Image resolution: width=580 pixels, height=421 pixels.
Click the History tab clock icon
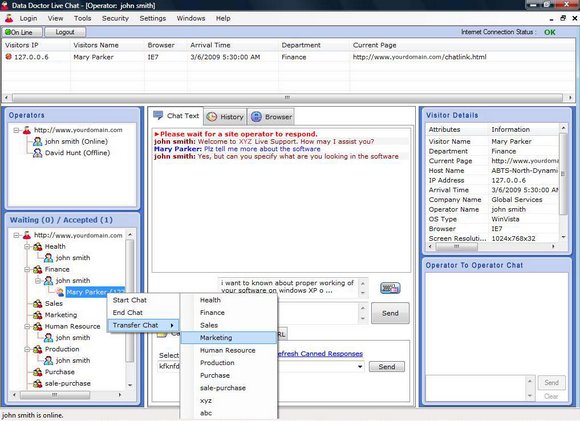point(212,117)
